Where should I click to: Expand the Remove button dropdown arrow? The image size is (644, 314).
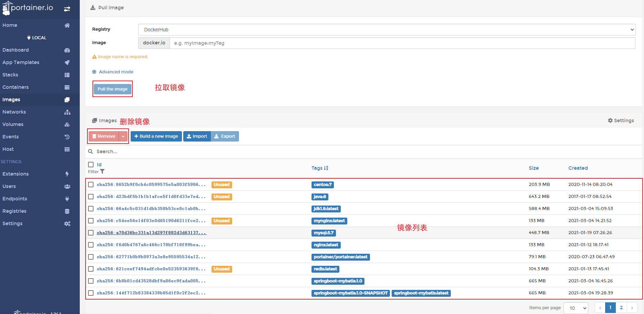point(123,136)
